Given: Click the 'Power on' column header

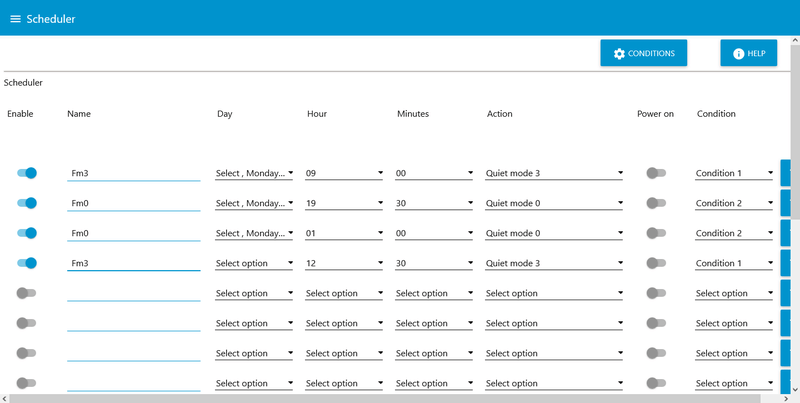Looking at the screenshot, I should pyautogui.click(x=655, y=114).
